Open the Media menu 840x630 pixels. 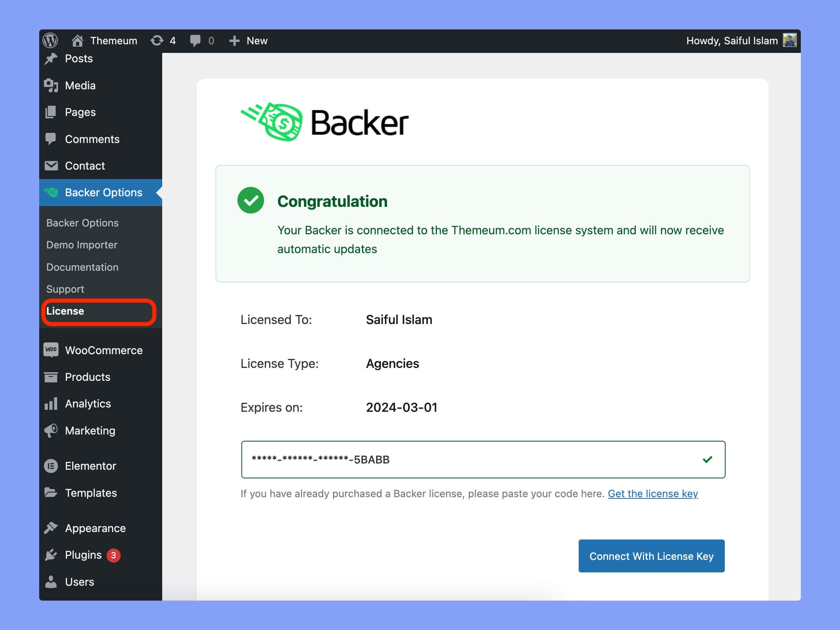tap(101, 85)
